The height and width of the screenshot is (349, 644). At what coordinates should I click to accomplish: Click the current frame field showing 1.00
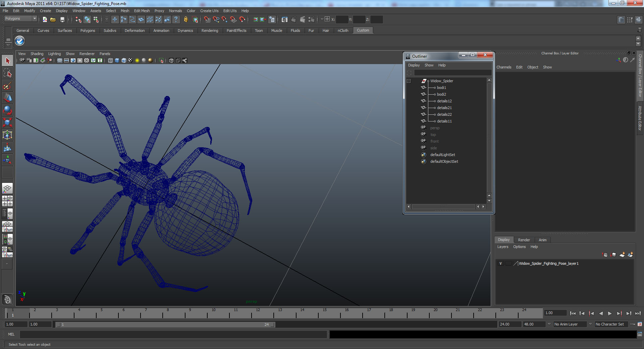555,313
